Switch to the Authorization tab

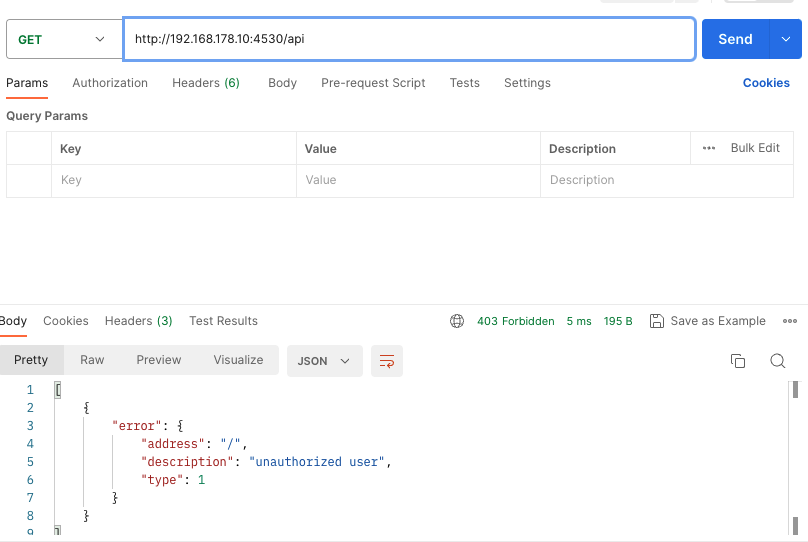coord(110,83)
